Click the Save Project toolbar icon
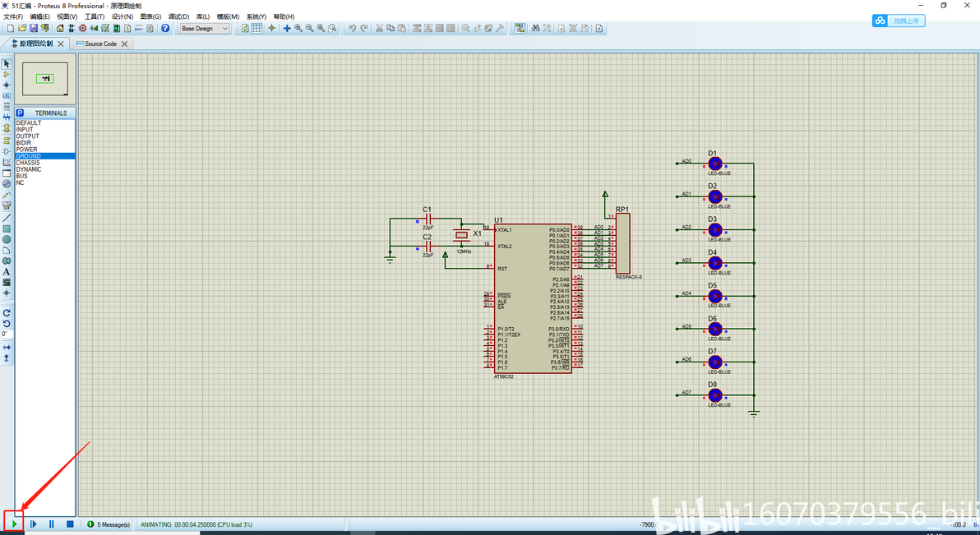This screenshot has width=980, height=535. [34, 29]
